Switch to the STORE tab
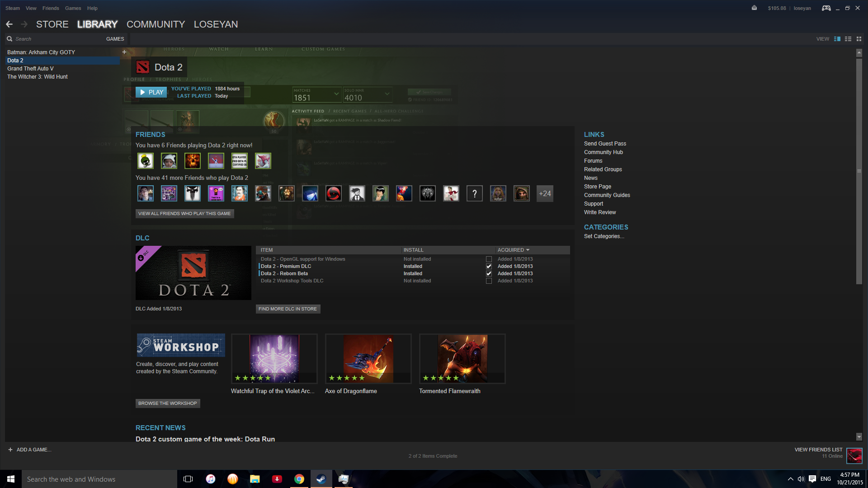This screenshot has height=488, width=868. coord(52,24)
